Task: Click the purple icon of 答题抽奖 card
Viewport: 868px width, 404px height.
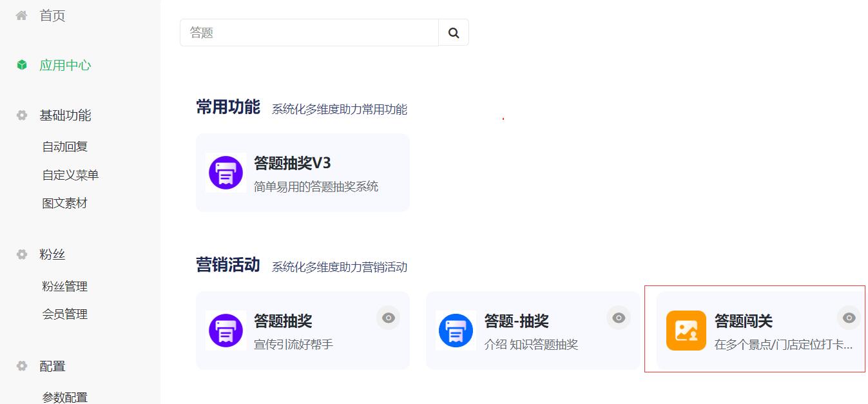Action: pos(226,331)
